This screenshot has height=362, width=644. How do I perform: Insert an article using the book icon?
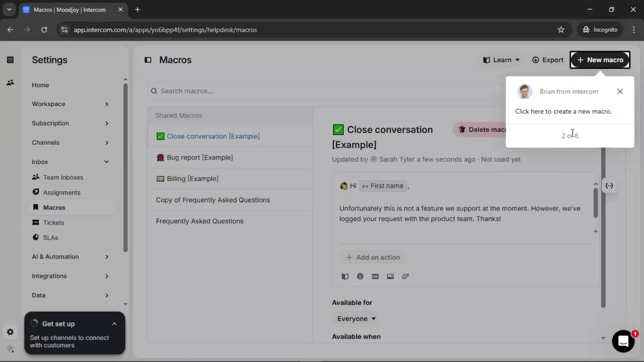[x=345, y=277]
